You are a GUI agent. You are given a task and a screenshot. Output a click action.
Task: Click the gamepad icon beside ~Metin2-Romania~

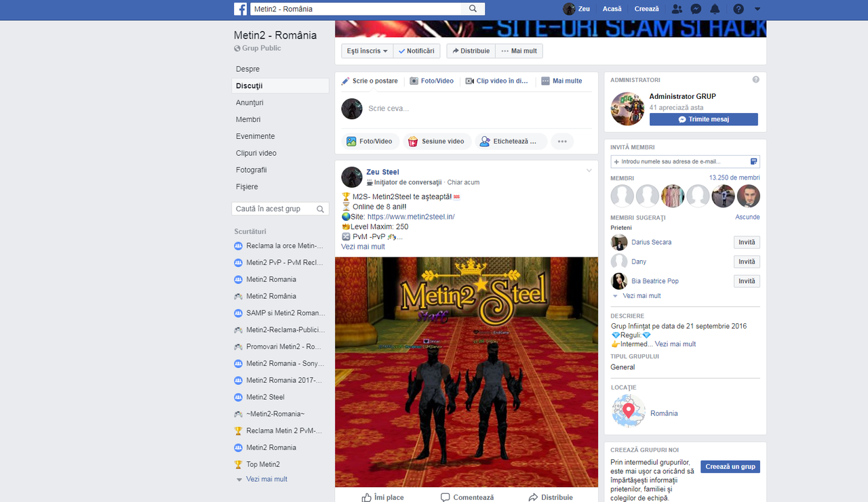[238, 414]
